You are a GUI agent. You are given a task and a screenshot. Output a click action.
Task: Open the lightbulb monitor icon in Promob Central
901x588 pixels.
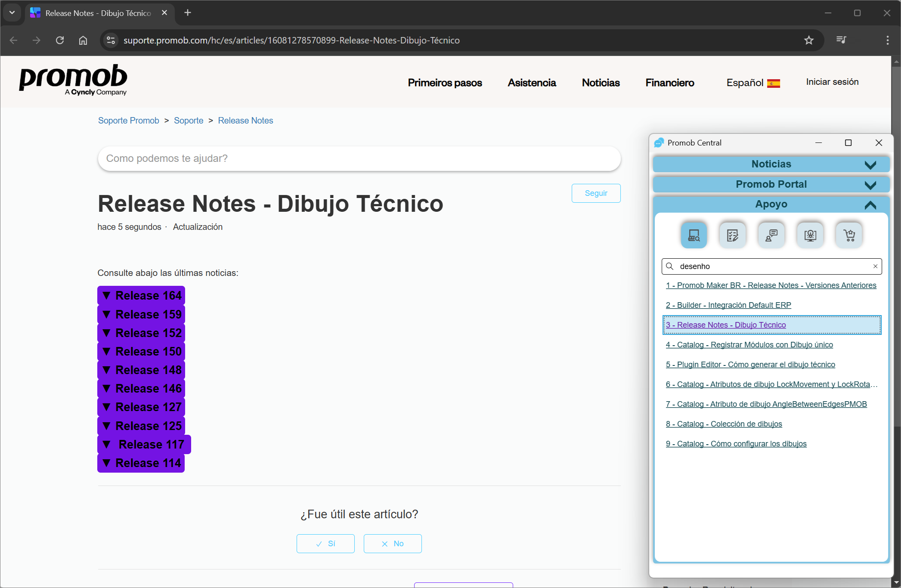(x=810, y=235)
